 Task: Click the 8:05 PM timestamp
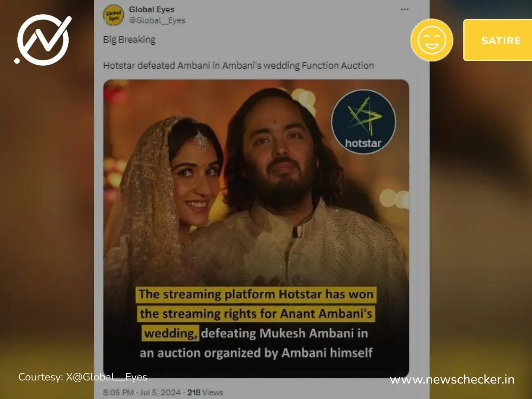click(118, 392)
